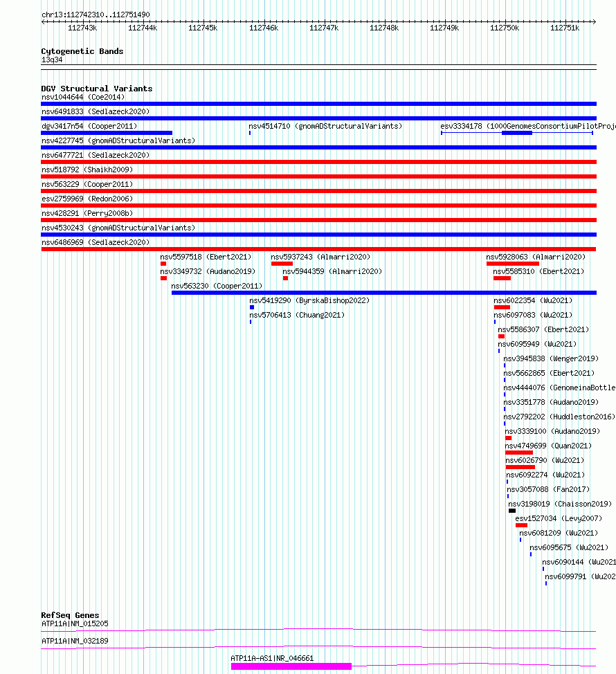This screenshot has height=674, width=616.
Task: Click the nsv563229 (Cooper2011) label
Action: point(87,184)
